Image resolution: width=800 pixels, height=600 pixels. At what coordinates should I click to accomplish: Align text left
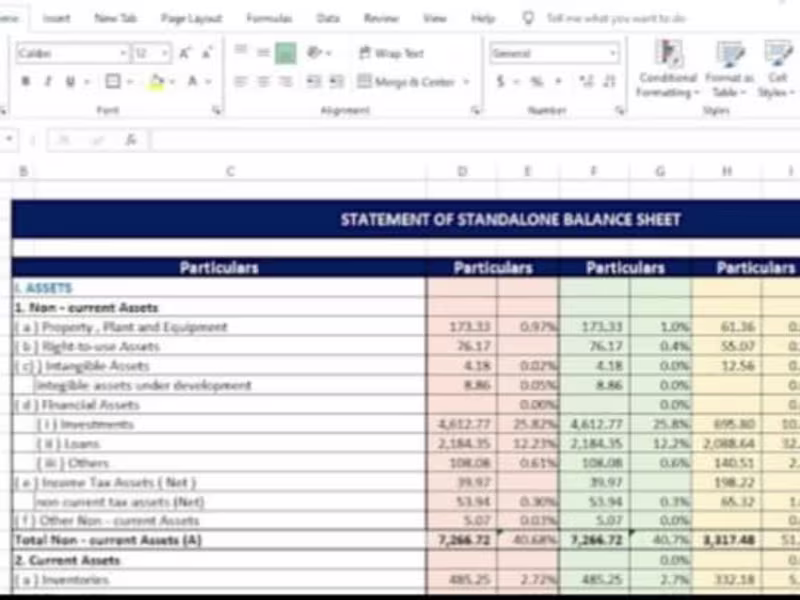tap(240, 82)
